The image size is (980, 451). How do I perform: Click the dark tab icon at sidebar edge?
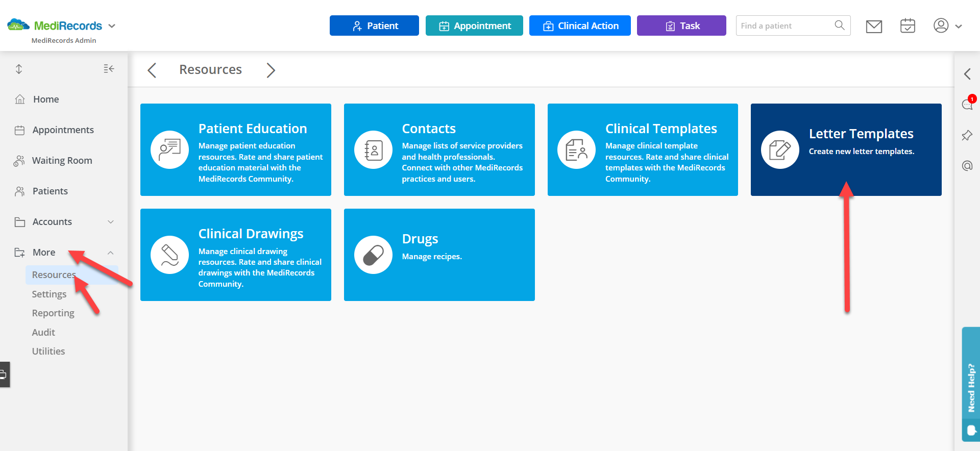pos(4,374)
